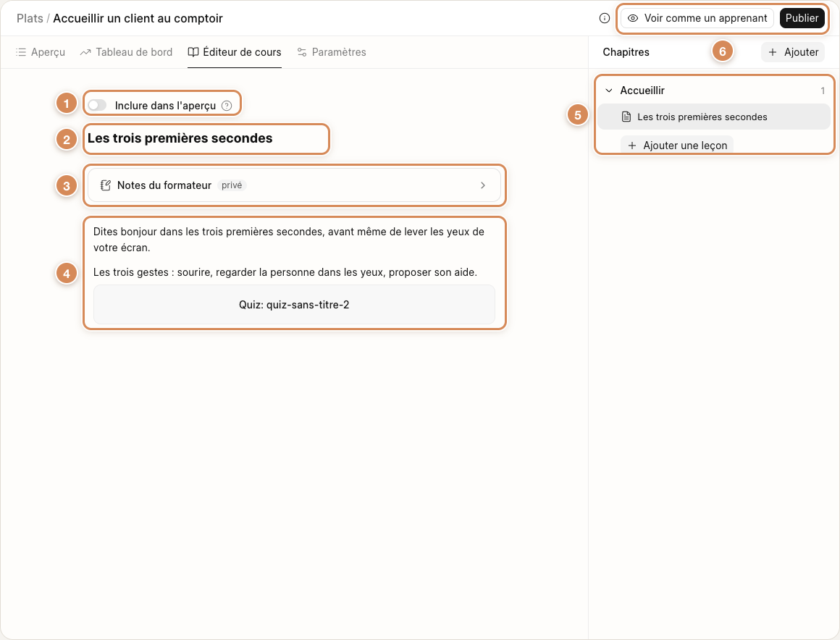
Task: Open the Tableau de bord tab
Action: pos(127,52)
